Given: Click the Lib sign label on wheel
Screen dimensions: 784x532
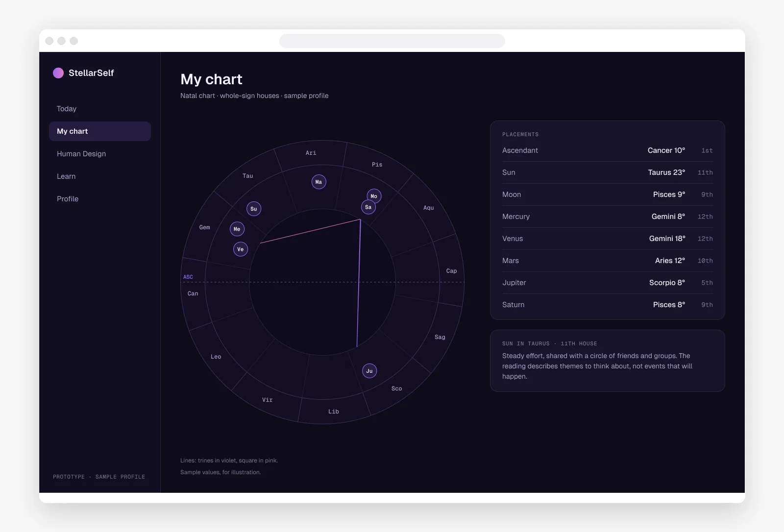Looking at the screenshot, I should (x=334, y=411).
